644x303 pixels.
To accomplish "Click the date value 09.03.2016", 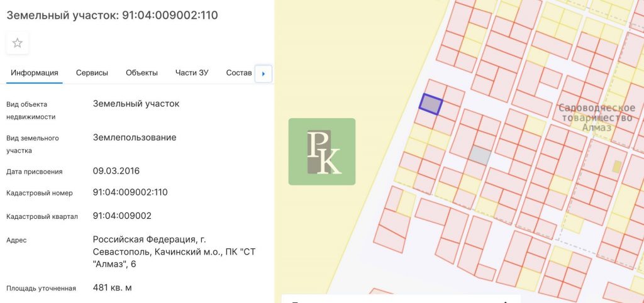I will pyautogui.click(x=116, y=171).
